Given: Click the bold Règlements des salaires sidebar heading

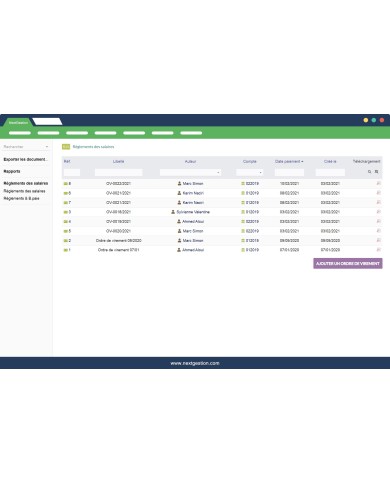Looking at the screenshot, I should click(x=26, y=183).
